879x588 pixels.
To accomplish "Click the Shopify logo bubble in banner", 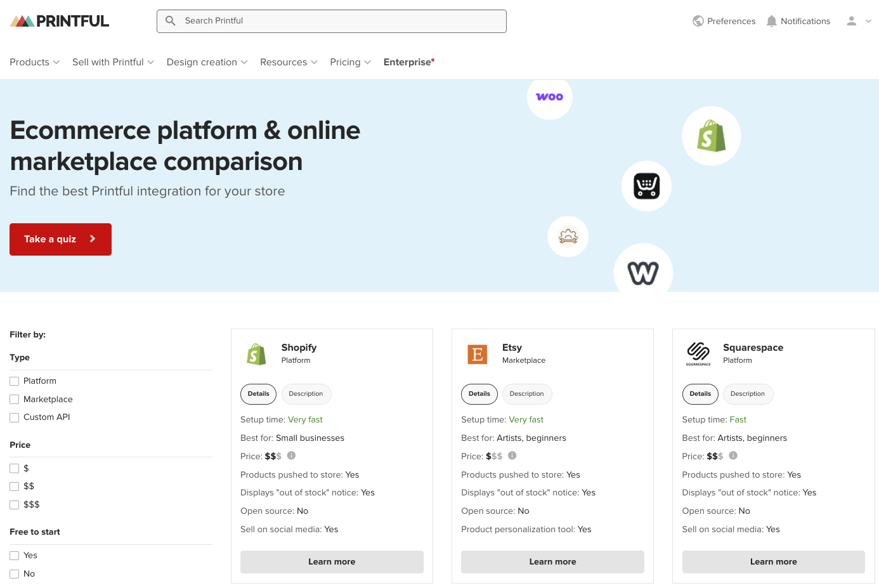I will 712,136.
